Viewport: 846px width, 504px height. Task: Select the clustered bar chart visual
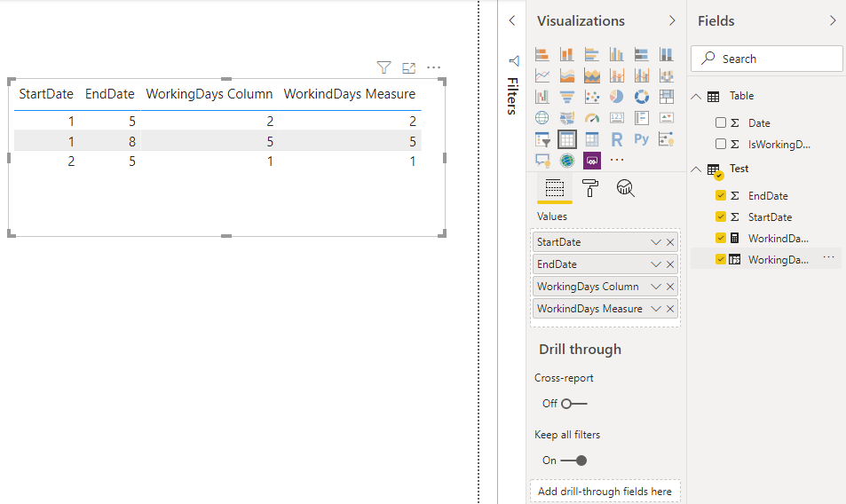click(591, 54)
